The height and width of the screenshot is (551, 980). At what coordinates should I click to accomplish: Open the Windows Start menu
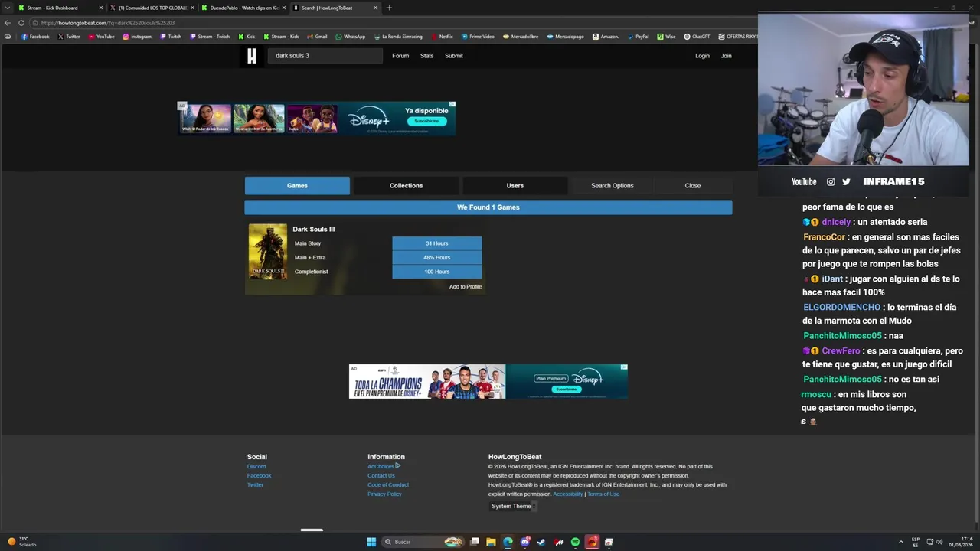[371, 542]
